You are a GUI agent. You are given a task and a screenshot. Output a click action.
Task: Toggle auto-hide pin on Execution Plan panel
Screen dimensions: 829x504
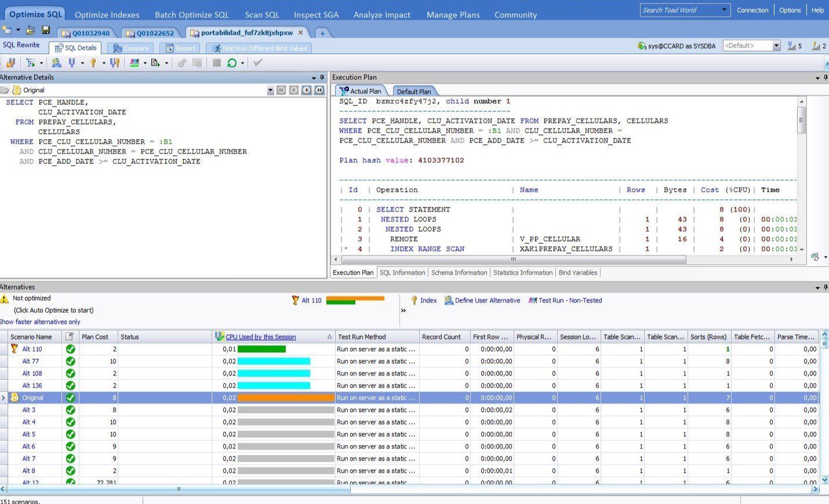[826, 77]
